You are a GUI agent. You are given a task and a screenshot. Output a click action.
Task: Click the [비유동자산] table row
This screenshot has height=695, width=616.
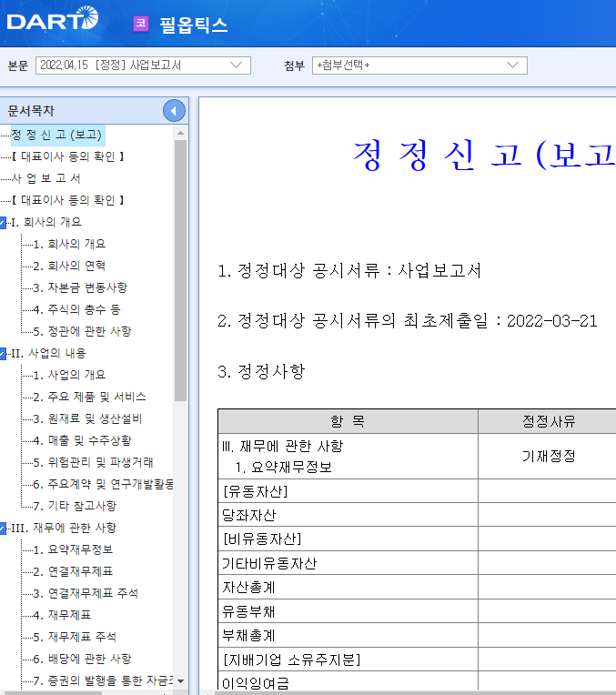click(x=417, y=539)
